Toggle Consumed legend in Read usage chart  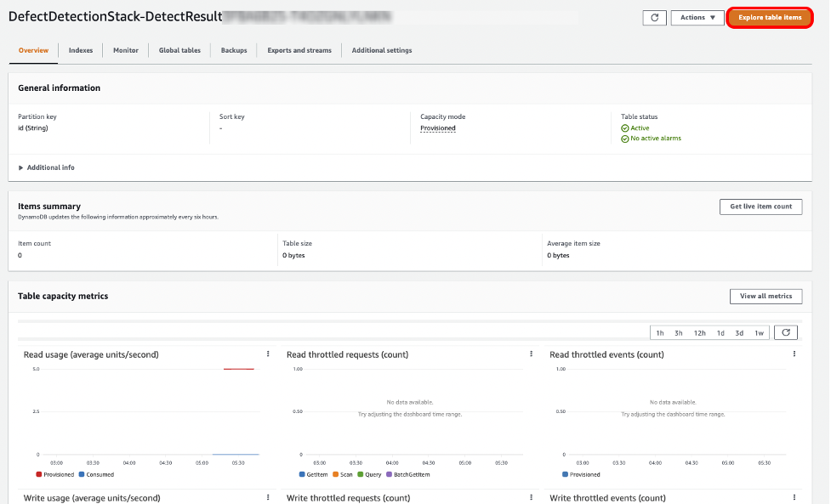click(x=96, y=474)
